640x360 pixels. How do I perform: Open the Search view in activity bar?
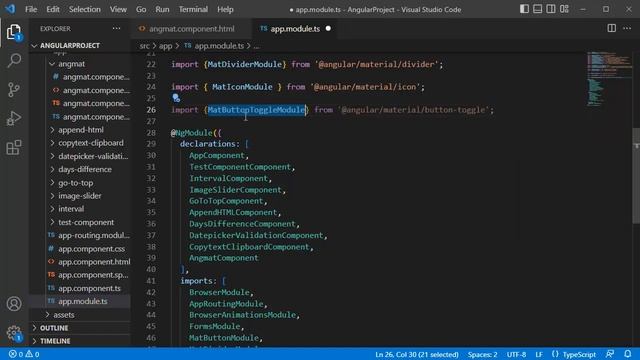[14, 60]
